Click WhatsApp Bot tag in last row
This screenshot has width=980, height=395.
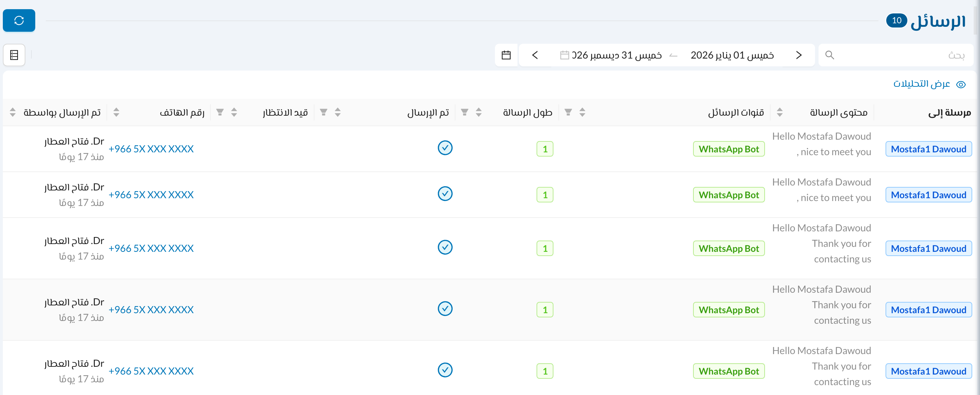(729, 371)
